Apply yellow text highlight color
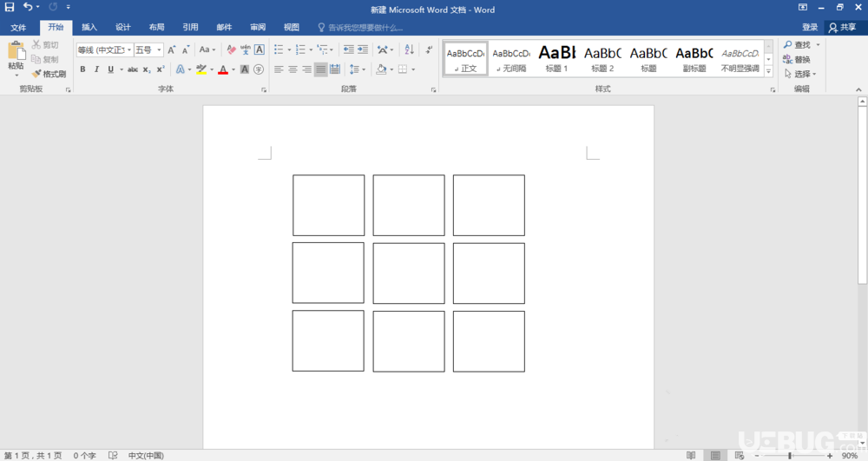 (201, 69)
